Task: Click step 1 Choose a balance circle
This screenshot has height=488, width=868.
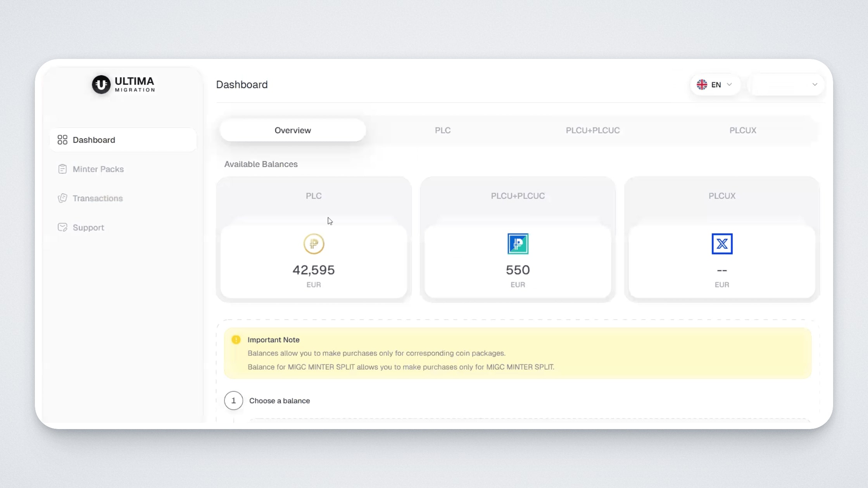Action: (x=233, y=400)
